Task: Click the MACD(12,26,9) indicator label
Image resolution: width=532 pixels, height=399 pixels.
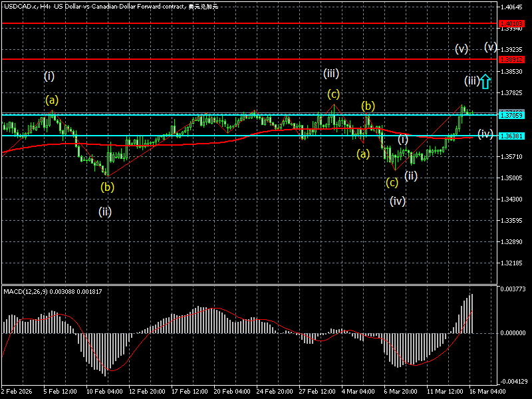Action: coord(26,291)
